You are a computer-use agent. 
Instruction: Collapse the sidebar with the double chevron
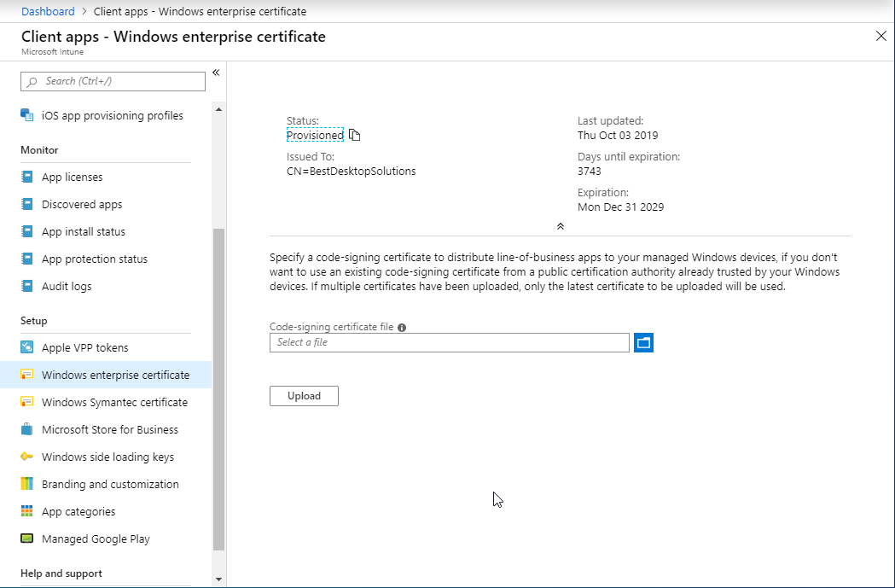[x=216, y=73]
